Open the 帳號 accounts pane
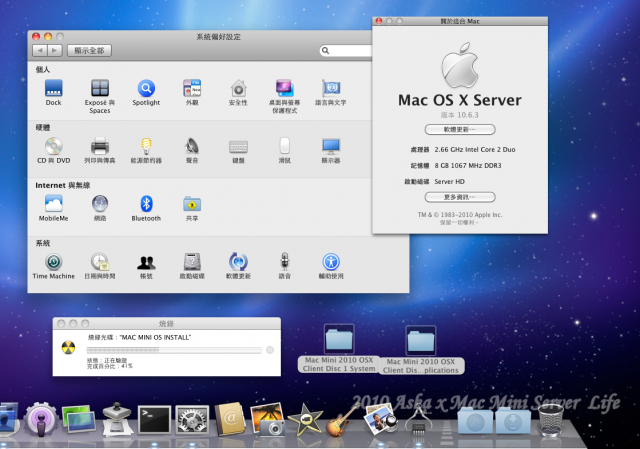This screenshot has width=640, height=449. click(146, 266)
